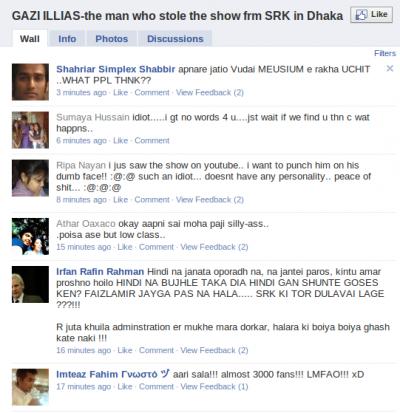The width and height of the screenshot is (400, 413).
Task: Open Ripa Nayan's profile thumbnail
Action: 30,178
